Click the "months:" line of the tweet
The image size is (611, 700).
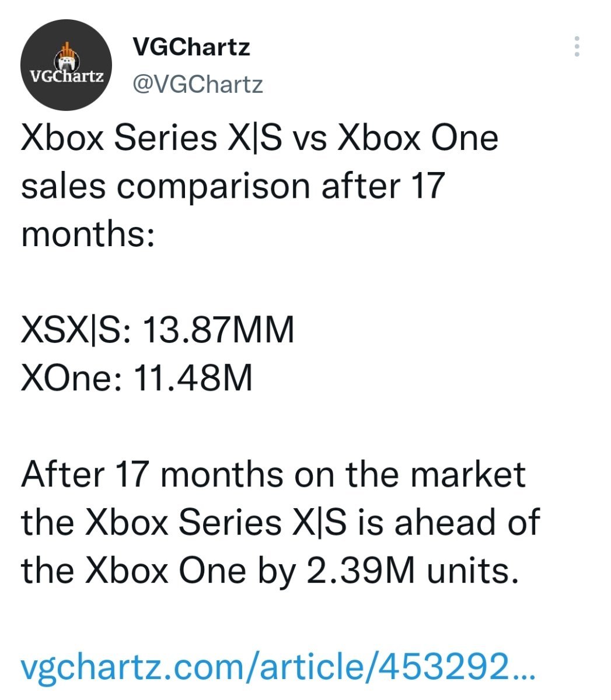[x=88, y=234]
